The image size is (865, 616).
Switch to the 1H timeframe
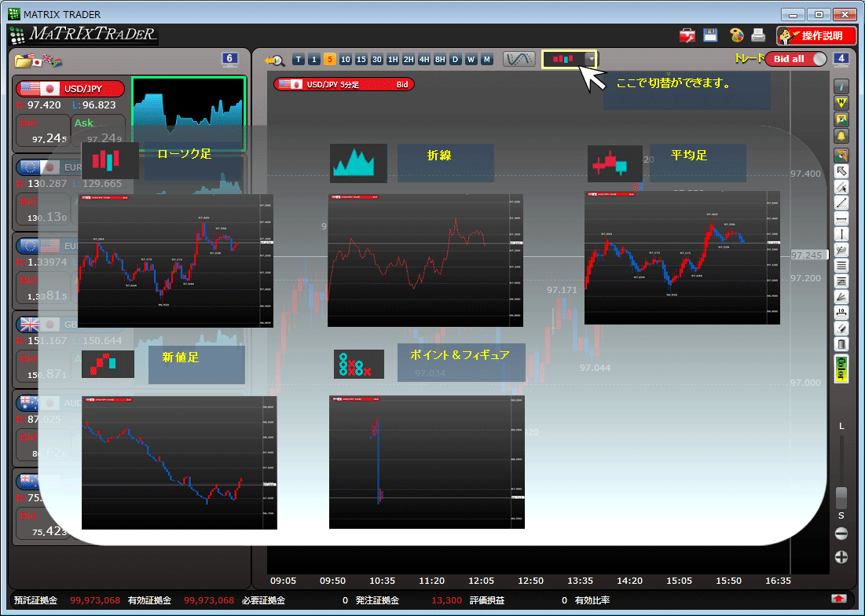pos(393,60)
